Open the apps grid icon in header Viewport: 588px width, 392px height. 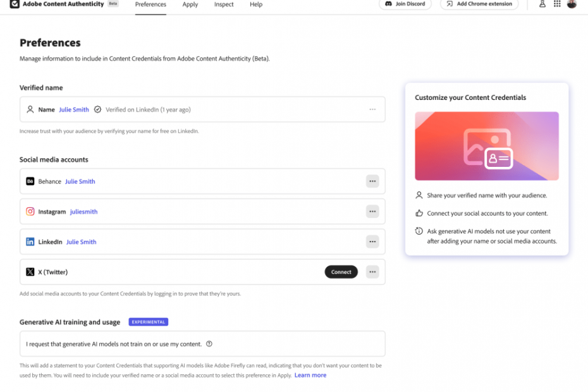[557, 4]
